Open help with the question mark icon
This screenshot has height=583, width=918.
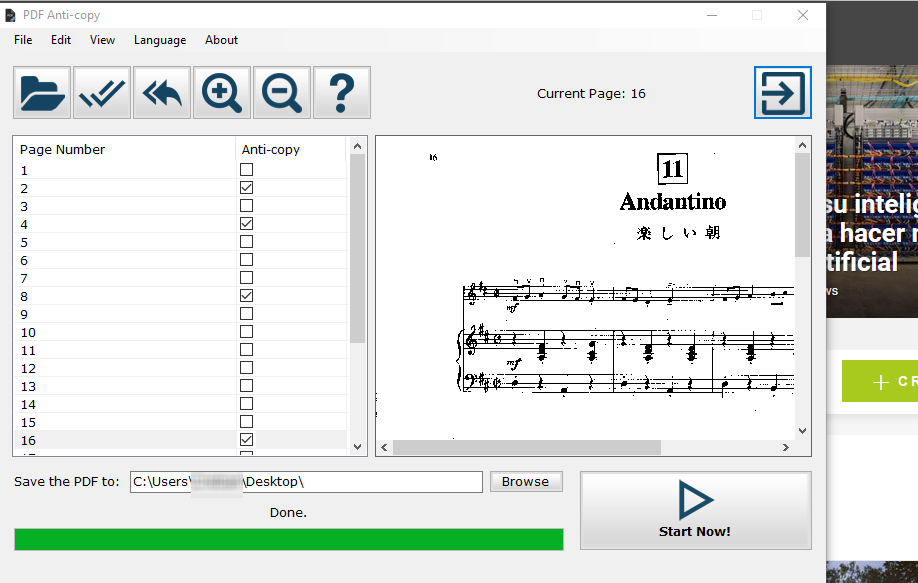coord(342,92)
